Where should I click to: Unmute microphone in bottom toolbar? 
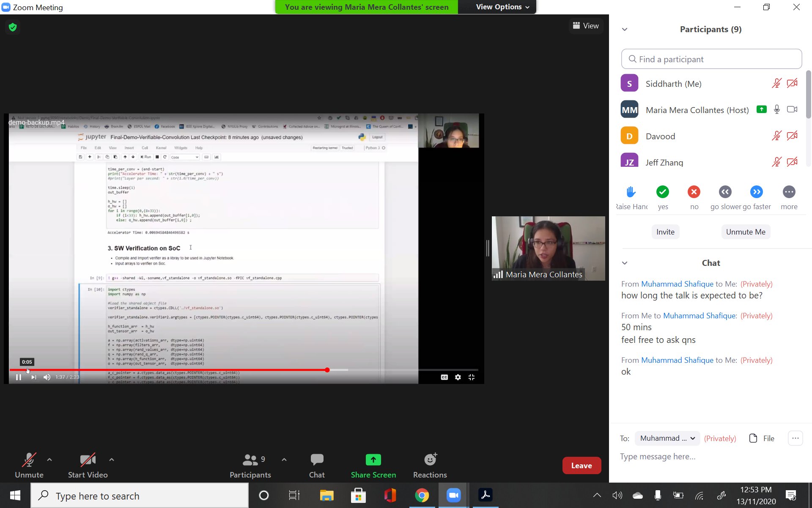coord(29,465)
